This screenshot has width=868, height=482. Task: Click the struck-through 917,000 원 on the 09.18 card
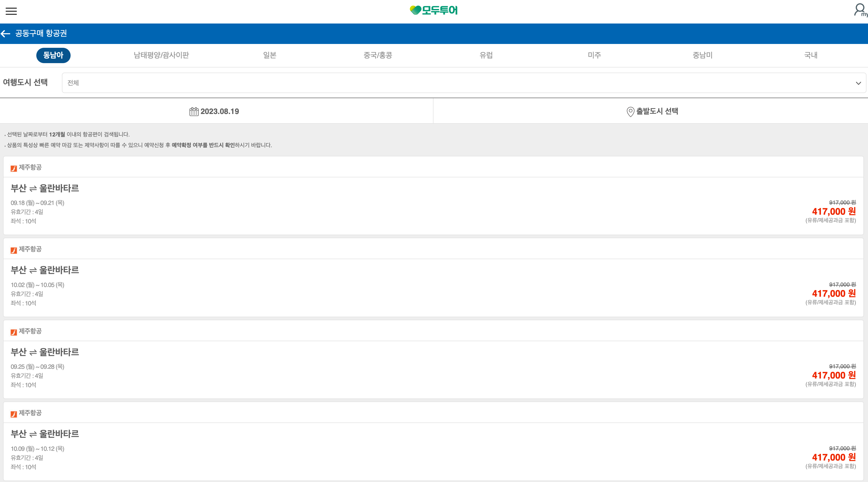click(842, 202)
